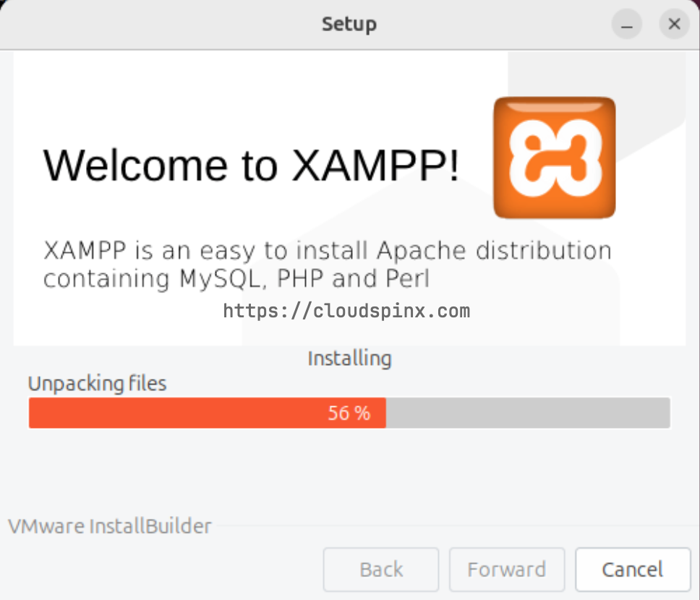
Task: Click the VMware InstallBuilder label
Action: (110, 526)
